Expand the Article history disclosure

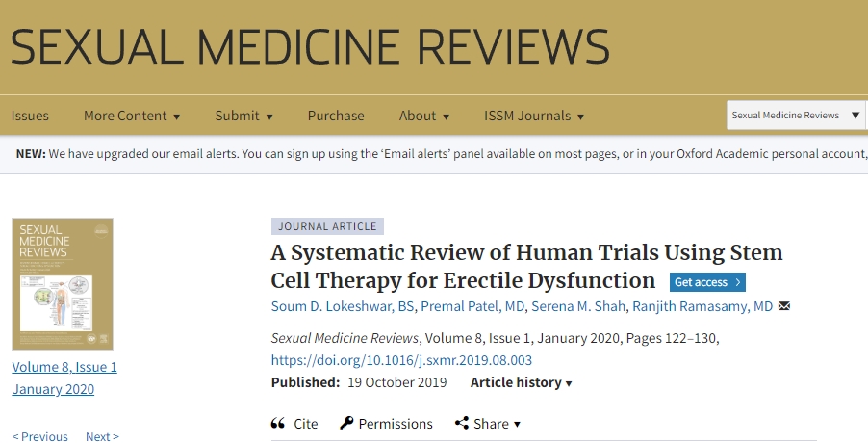(521, 382)
